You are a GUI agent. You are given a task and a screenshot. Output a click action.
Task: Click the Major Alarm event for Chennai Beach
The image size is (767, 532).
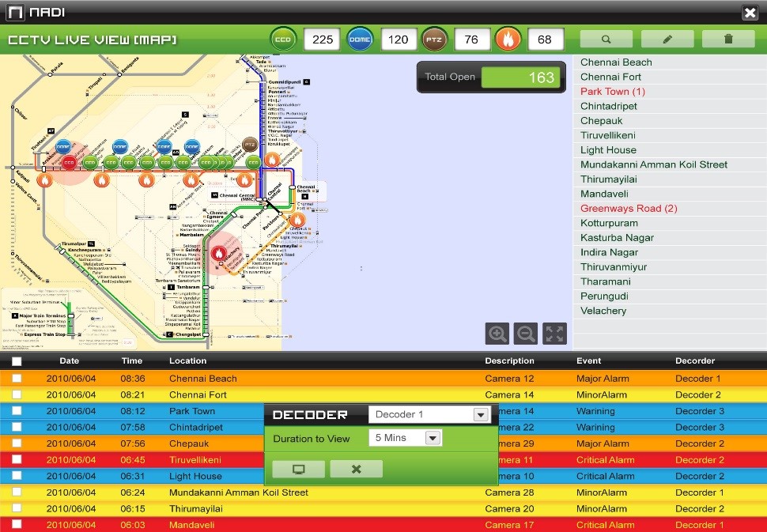coord(603,379)
